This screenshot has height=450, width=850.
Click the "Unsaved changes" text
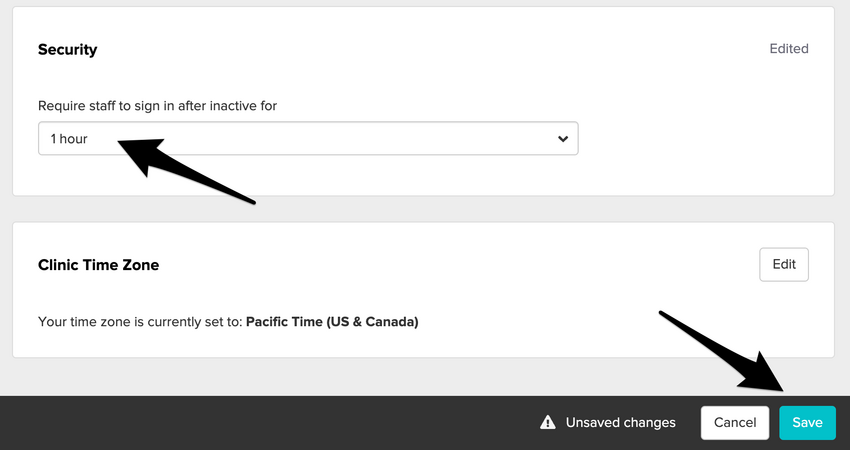tap(620, 423)
